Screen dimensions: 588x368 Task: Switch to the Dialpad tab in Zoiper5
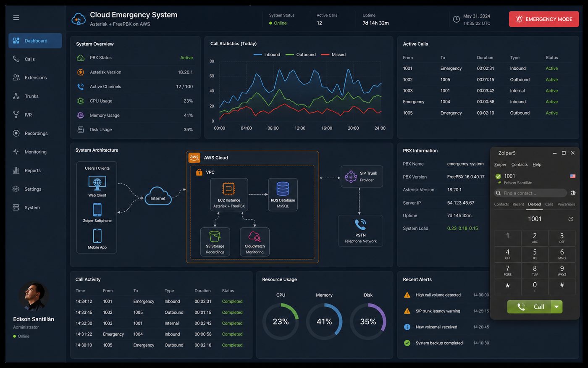pyautogui.click(x=535, y=205)
